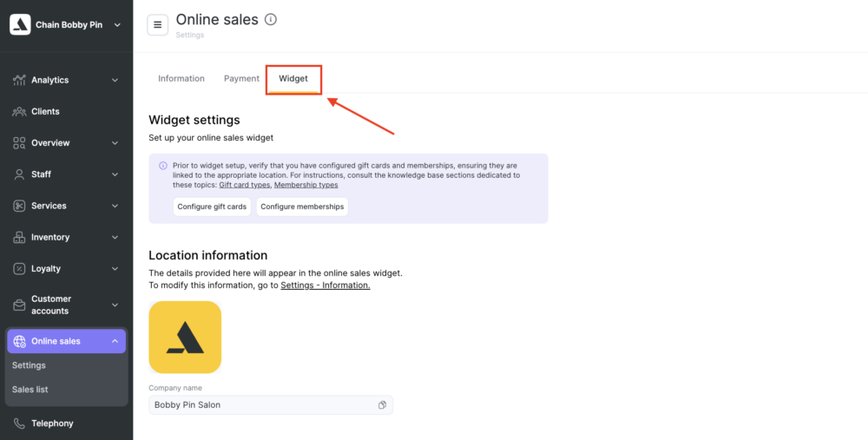Image resolution: width=868 pixels, height=440 pixels.
Task: Click the hamburger menu icon
Action: 158,25
